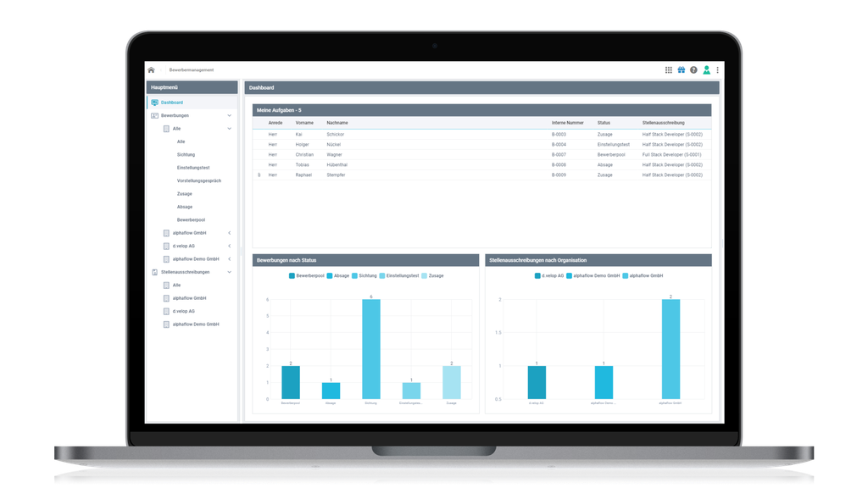Image resolution: width=868 pixels, height=499 pixels.
Task: Open the Zusage sidebar entry
Action: (x=184, y=194)
